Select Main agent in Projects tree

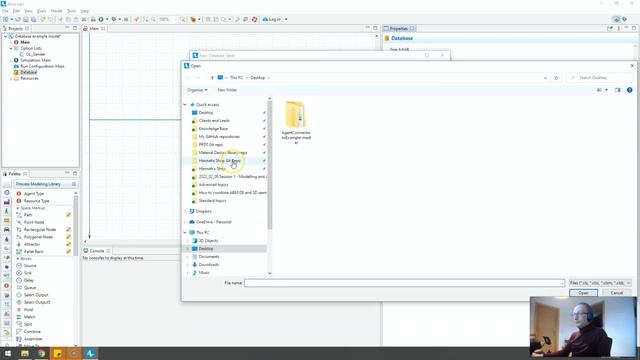pos(25,42)
